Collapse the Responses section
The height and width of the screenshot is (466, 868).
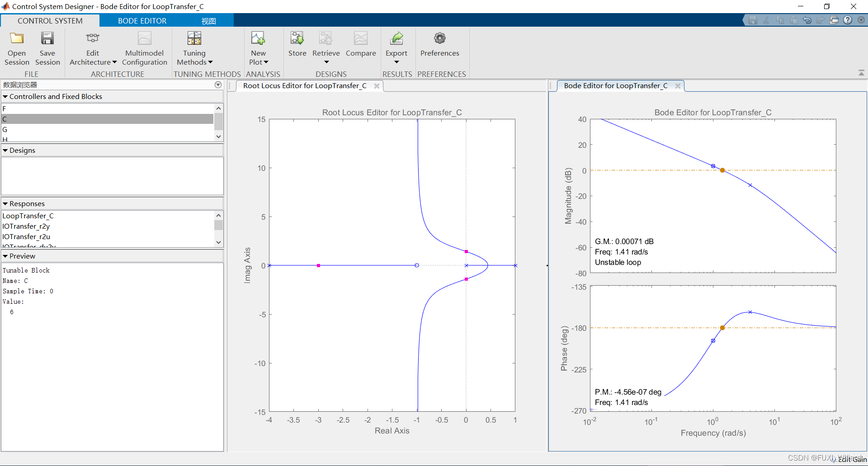point(5,204)
